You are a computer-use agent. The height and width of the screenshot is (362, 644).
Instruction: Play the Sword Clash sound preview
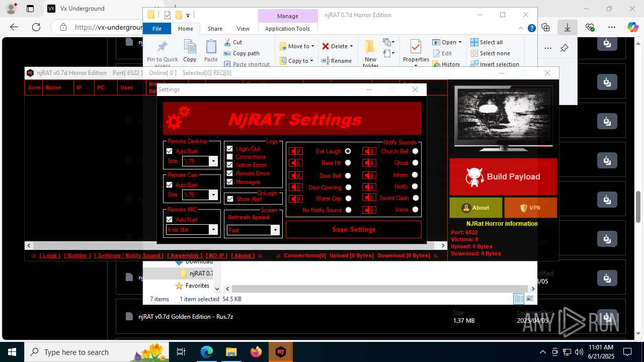click(x=369, y=198)
